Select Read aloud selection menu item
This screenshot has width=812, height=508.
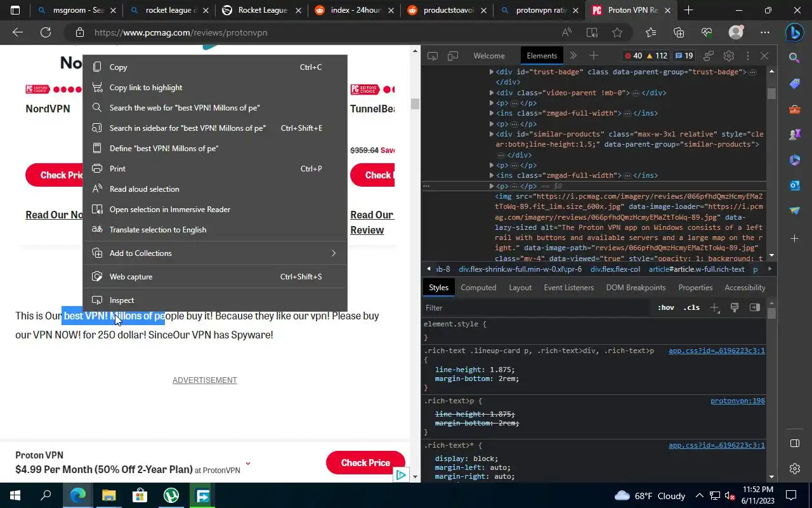tap(215, 189)
